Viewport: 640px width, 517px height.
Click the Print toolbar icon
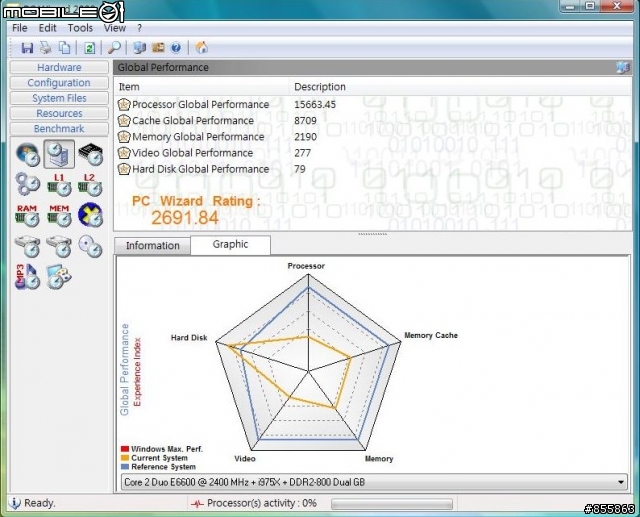(x=46, y=48)
